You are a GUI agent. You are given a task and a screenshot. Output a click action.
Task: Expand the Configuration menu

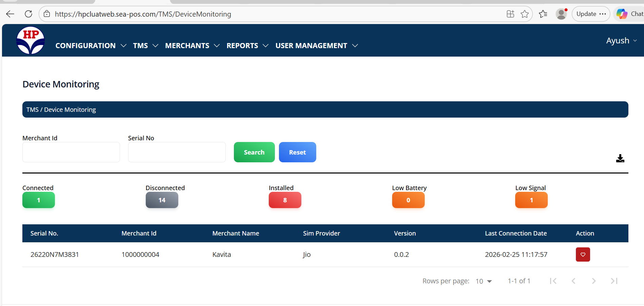tap(90, 45)
